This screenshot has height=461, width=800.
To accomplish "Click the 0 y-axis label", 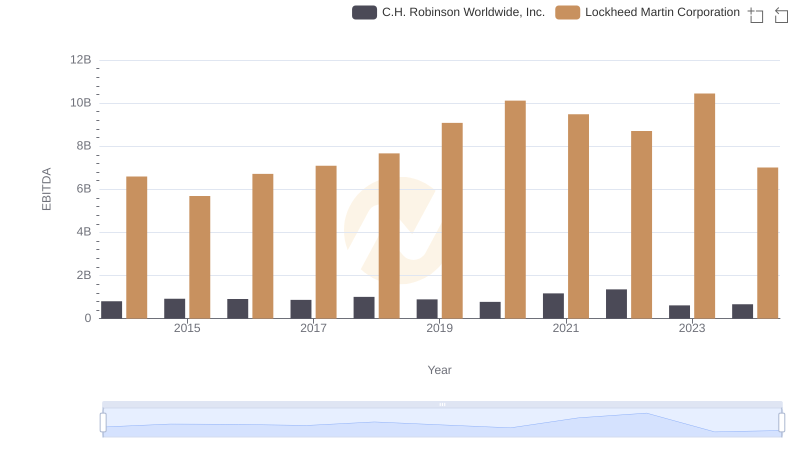I will [88, 318].
